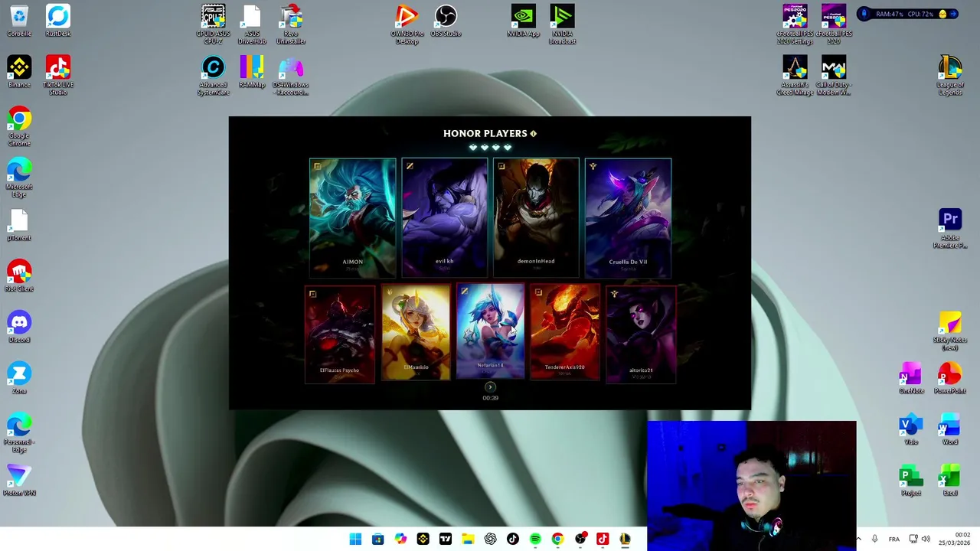Open the Corbeille recycle bin icon
Image resolution: width=980 pixels, height=551 pixels.
(x=19, y=21)
